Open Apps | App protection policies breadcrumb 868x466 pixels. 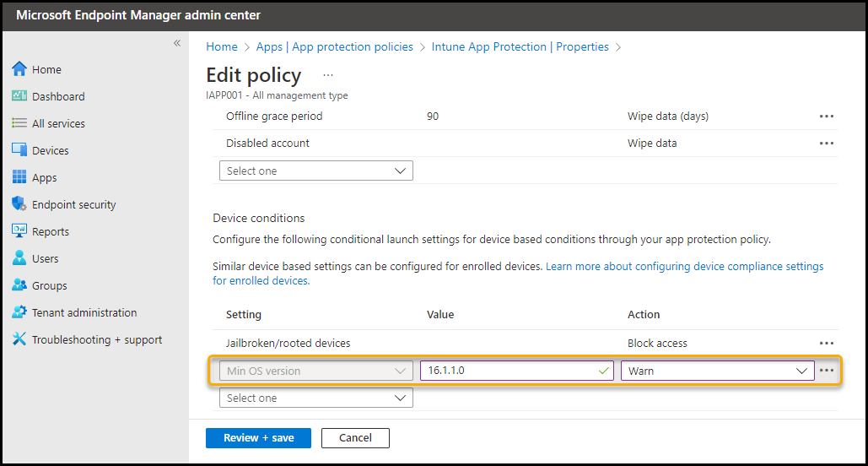[334, 46]
